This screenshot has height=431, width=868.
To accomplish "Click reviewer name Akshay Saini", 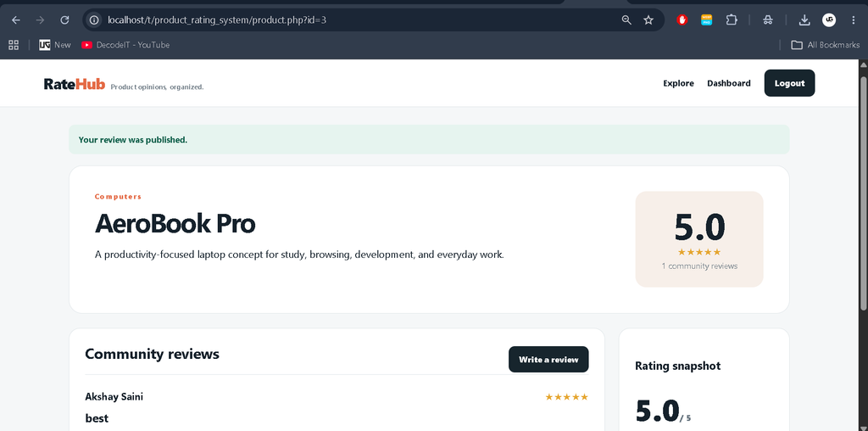I will (114, 397).
